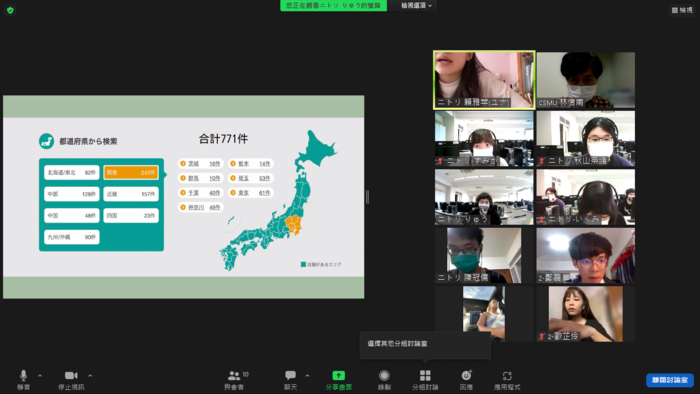700x394 pixels.
Task: Stop video with the camera icon
Action: 71,376
